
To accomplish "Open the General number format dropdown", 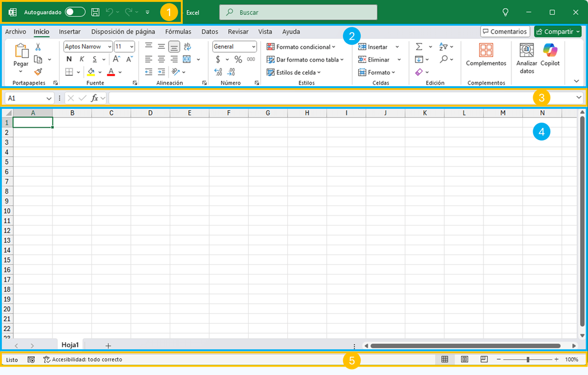I will tap(253, 47).
